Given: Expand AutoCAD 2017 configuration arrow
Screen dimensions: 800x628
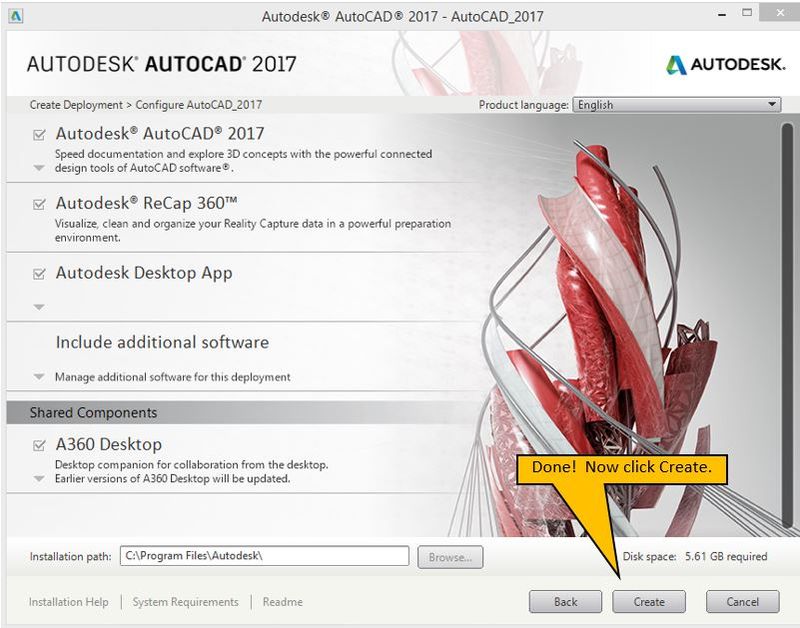Looking at the screenshot, I should pyautogui.click(x=39, y=168).
